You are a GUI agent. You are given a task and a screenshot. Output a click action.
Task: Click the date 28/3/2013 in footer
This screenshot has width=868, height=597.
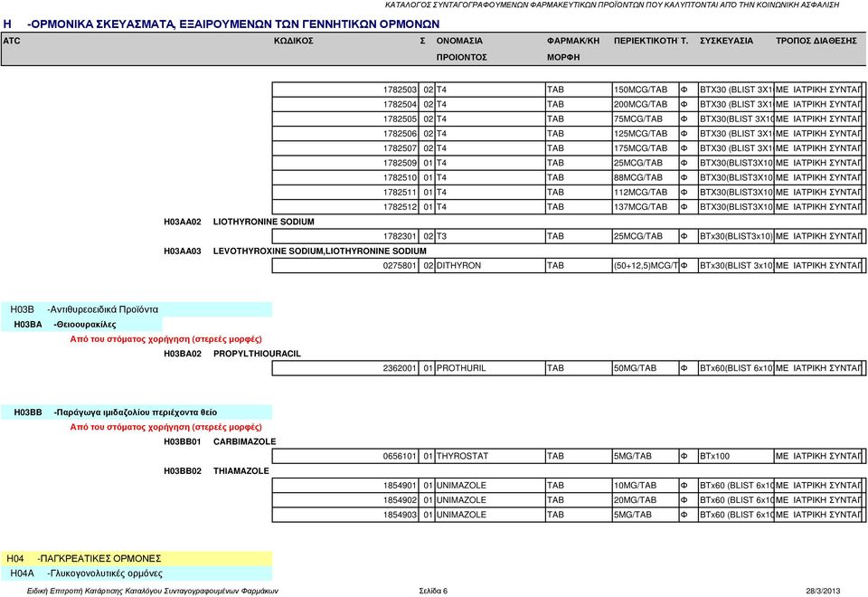point(823,592)
